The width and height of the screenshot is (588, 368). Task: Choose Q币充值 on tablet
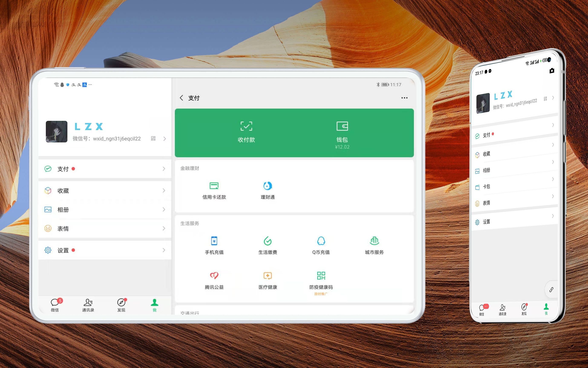tap(321, 246)
